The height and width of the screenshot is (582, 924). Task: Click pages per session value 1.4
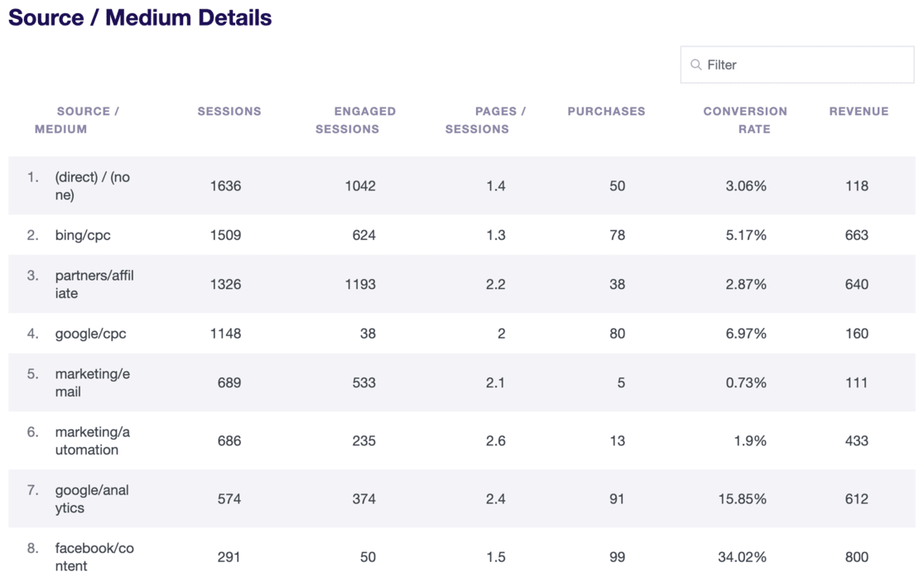pos(496,186)
